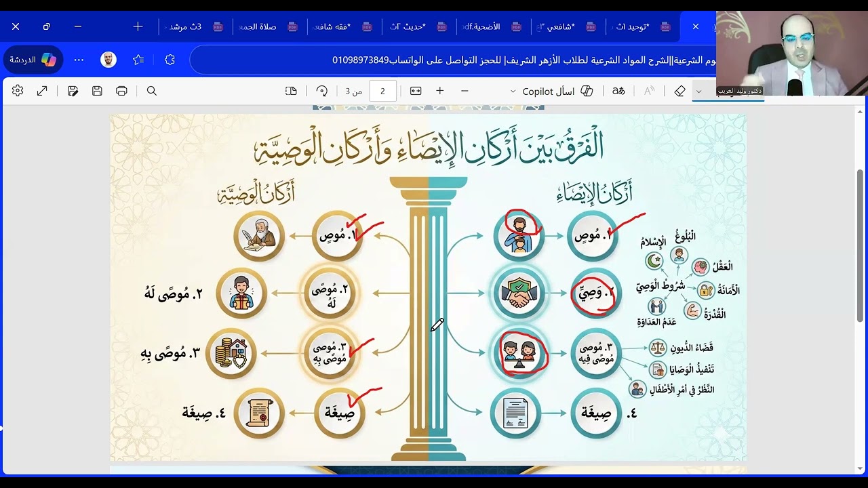The width and height of the screenshot is (868, 488).
Task: Click the page number input field
Action: (x=383, y=91)
